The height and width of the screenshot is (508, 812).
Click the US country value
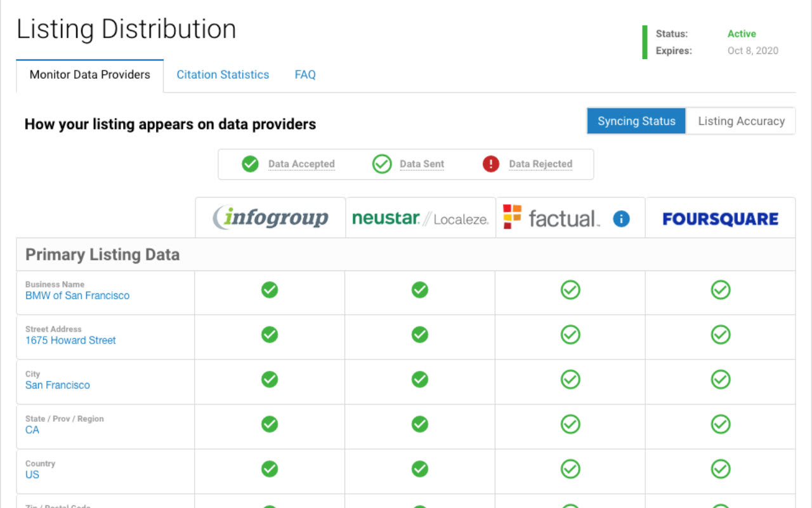pyautogui.click(x=32, y=475)
